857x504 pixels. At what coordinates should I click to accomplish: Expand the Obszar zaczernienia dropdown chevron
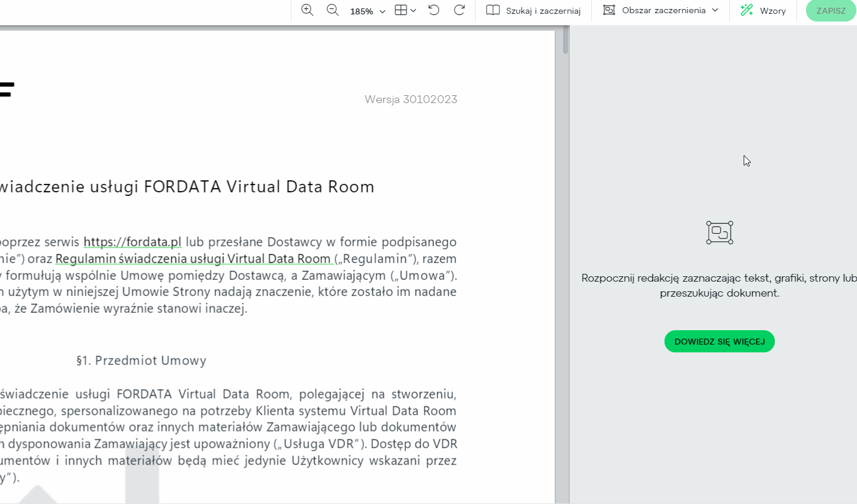715,10
